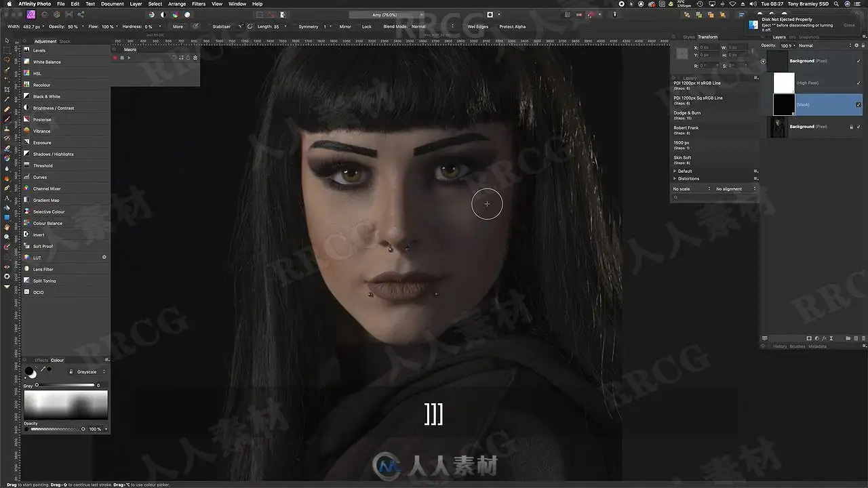The image size is (868, 488).
Task: Click the Levels adjustment icon
Action: [x=26, y=50]
